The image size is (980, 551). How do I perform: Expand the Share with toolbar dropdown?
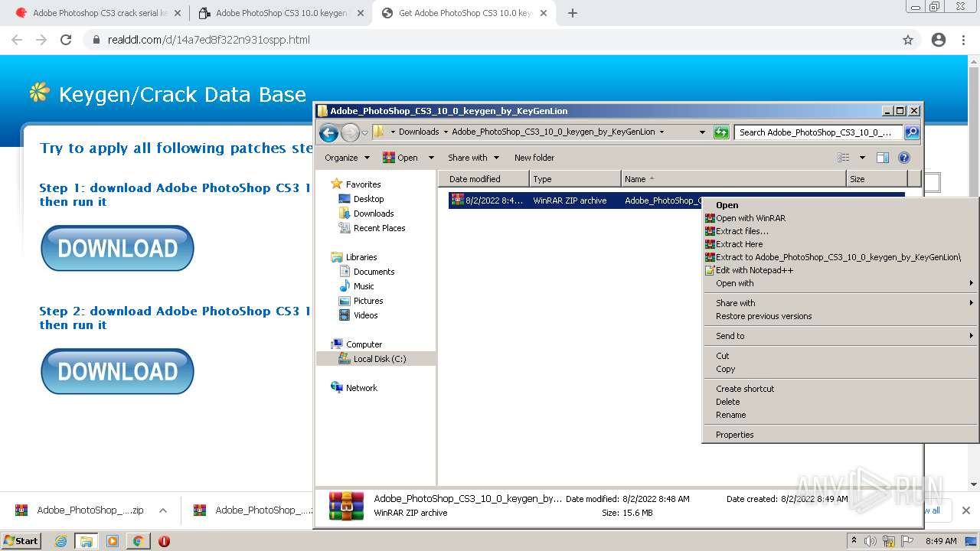coord(473,158)
